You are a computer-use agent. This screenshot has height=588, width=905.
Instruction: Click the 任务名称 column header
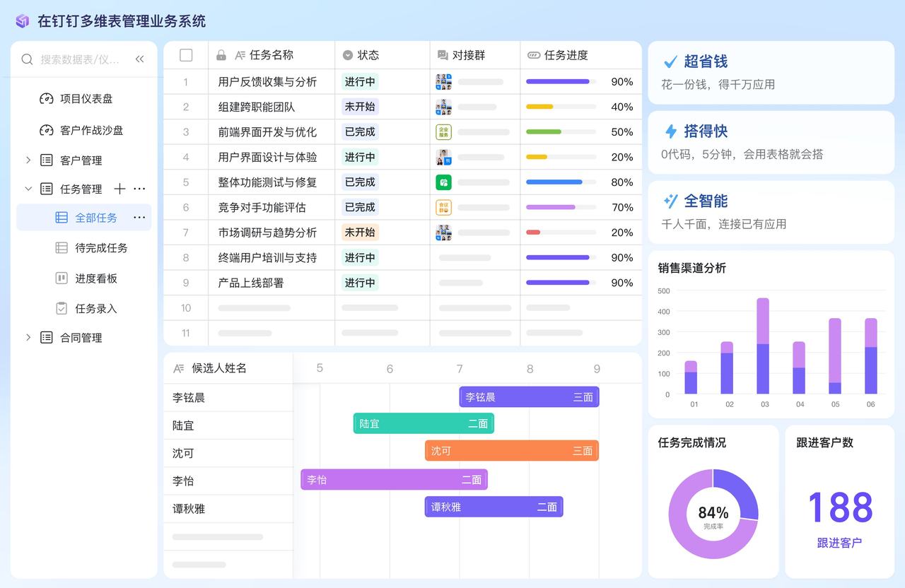(271, 55)
